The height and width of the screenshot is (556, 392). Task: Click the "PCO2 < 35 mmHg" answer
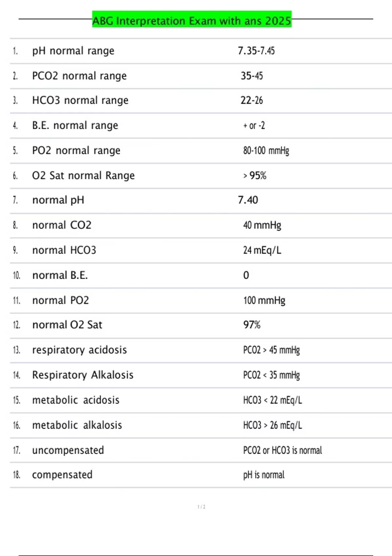click(x=271, y=375)
